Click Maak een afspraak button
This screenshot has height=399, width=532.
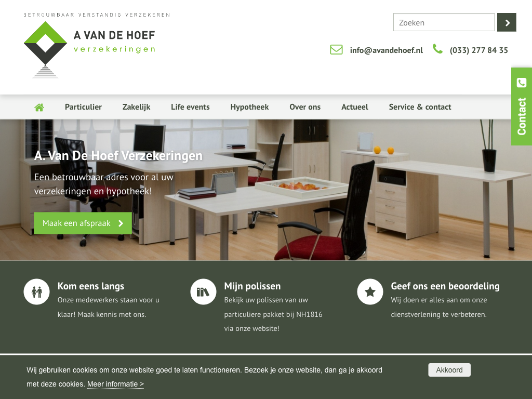click(83, 223)
